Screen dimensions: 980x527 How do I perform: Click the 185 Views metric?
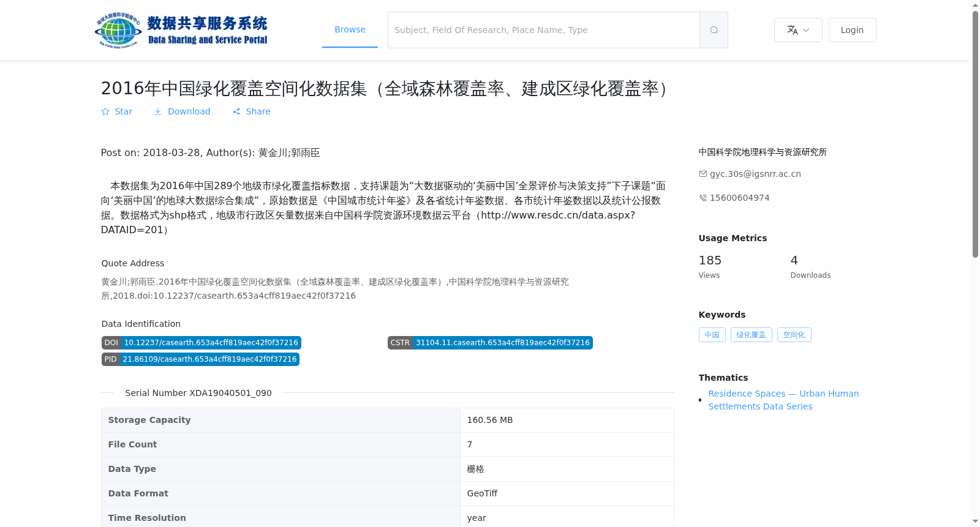tap(710, 267)
